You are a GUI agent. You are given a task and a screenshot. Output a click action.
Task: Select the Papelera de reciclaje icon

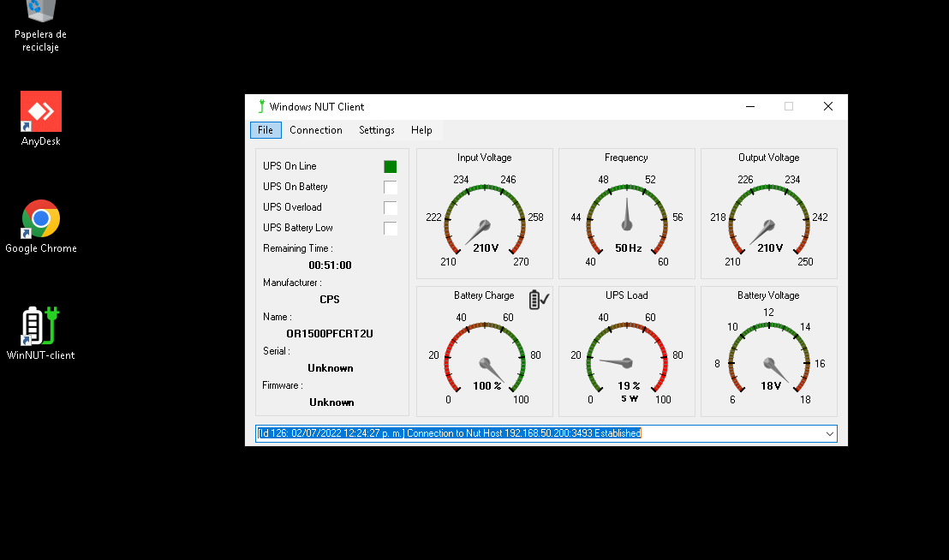[41, 12]
